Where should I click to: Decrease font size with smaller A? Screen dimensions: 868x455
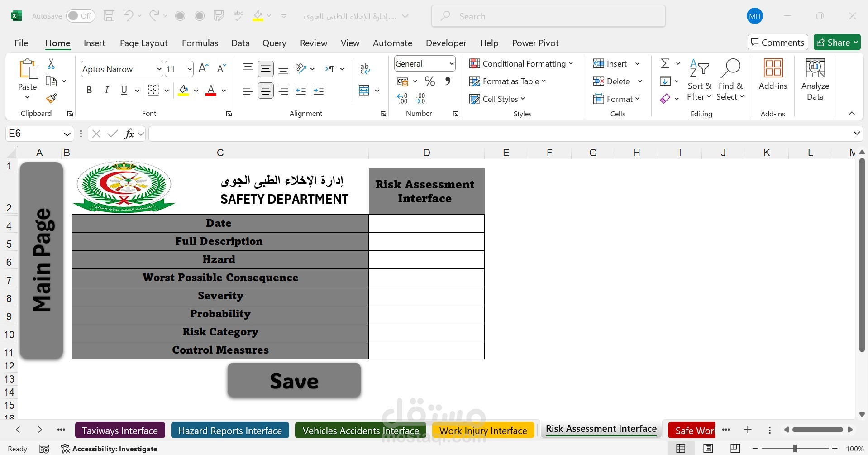tap(221, 69)
